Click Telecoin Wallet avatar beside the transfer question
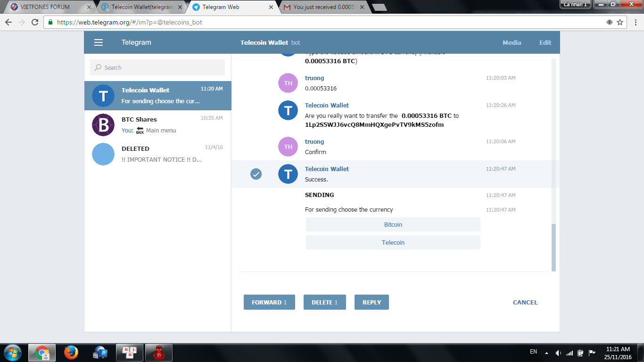Image resolution: width=644 pixels, height=362 pixels. (288, 110)
